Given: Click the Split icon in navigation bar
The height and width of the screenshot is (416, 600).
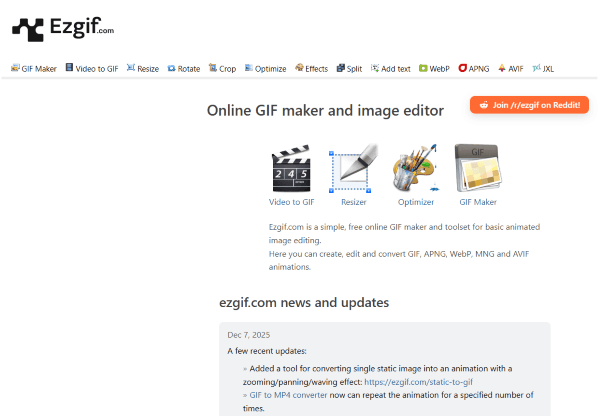Looking at the screenshot, I should point(341,68).
